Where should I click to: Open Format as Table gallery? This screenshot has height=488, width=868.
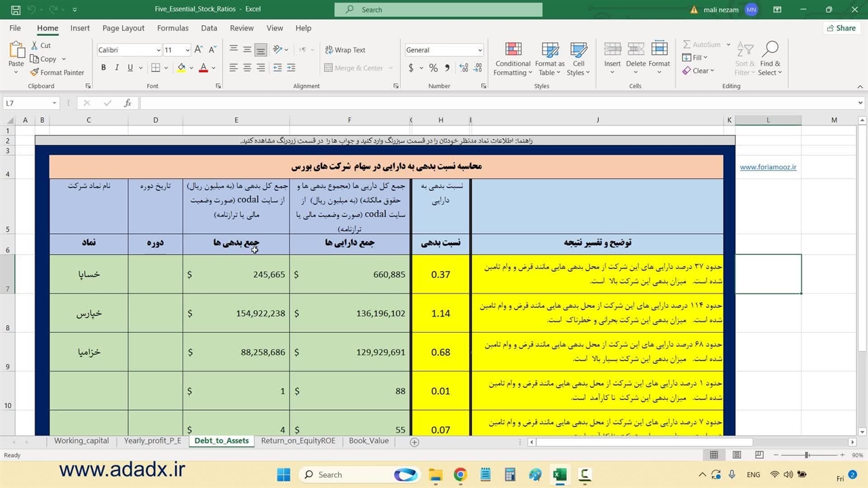click(x=549, y=60)
